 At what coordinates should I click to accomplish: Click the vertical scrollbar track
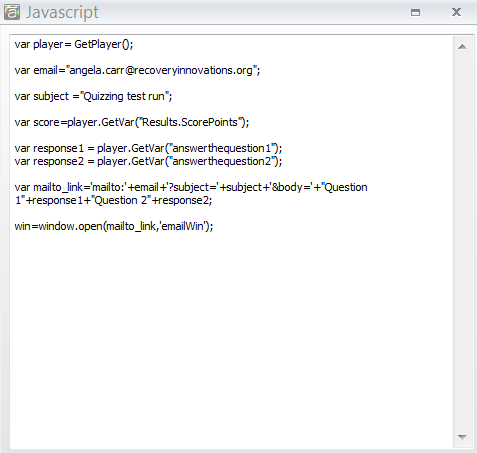(x=462, y=242)
